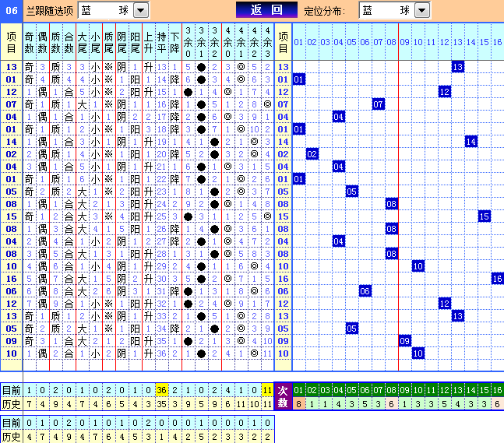This screenshot has width=504, height=443.
Task: Click the blue 07 marker in the distribution grid
Action: [378, 104]
